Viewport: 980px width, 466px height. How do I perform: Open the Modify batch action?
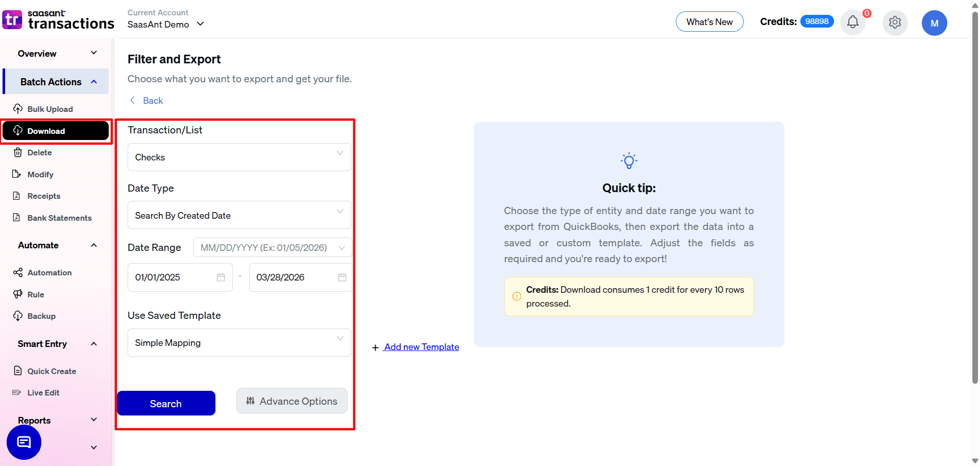(x=40, y=174)
